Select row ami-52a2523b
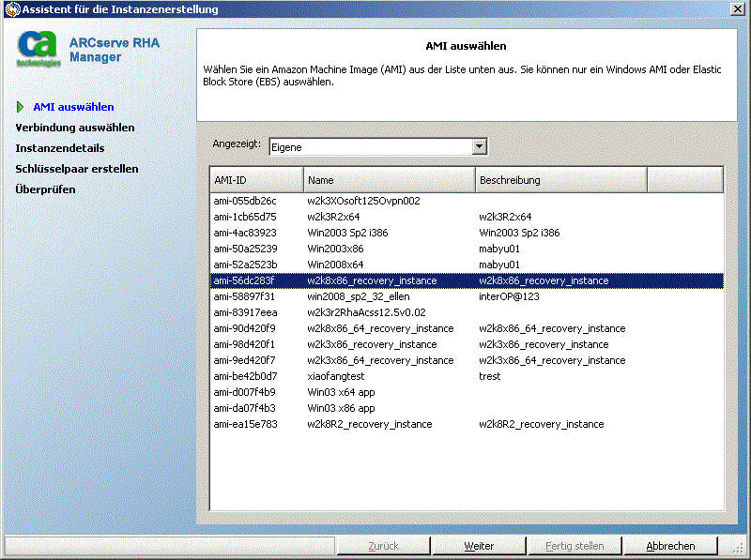 (467, 265)
